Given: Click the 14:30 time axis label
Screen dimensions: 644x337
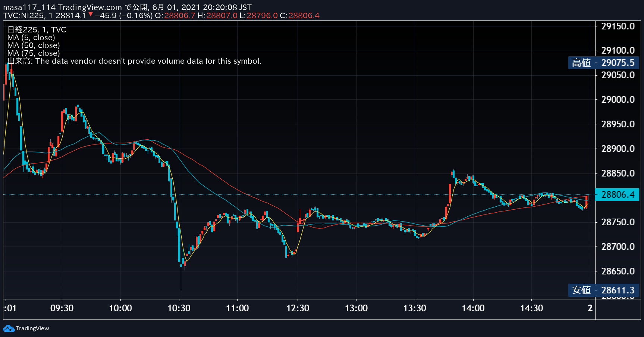Looking at the screenshot, I should point(532,308).
